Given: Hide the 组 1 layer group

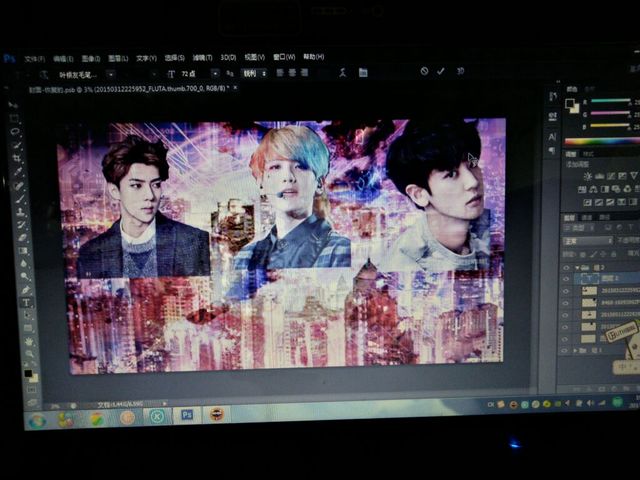Looking at the screenshot, I should click(565, 351).
